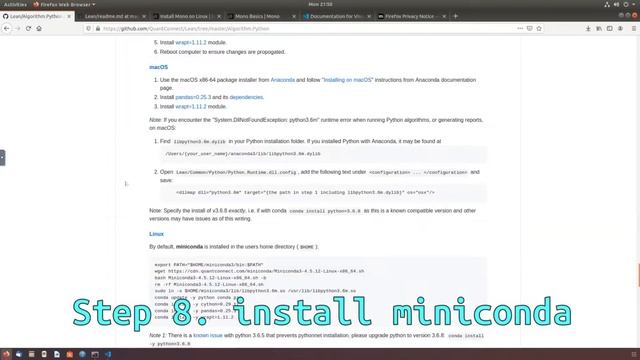Switch to the Documentation for Visual Studio tab
The height and width of the screenshot is (360, 640).
pos(337,16)
